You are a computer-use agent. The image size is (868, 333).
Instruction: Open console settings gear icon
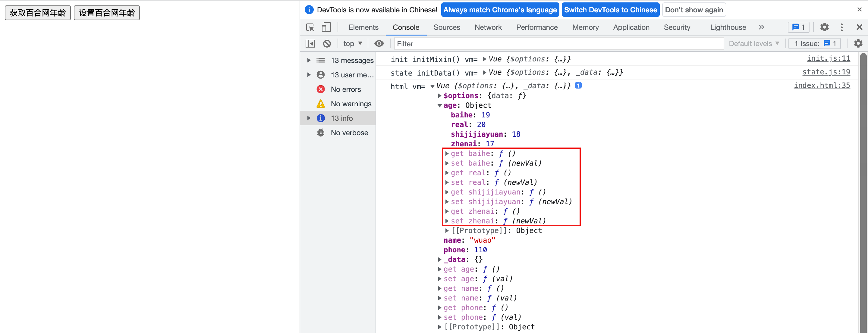coord(858,44)
